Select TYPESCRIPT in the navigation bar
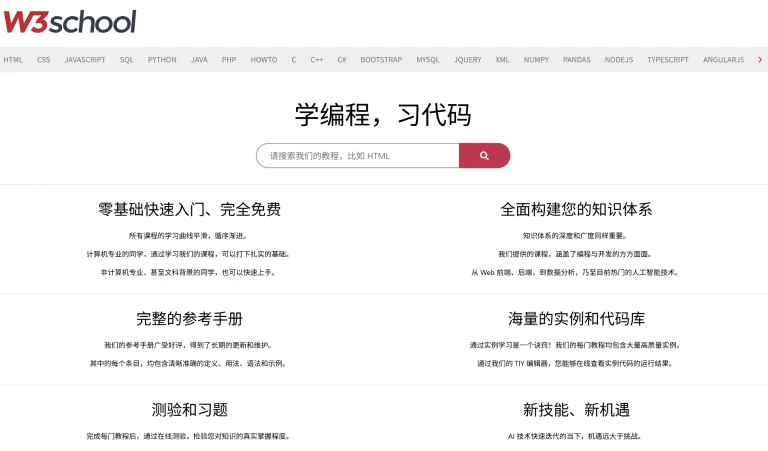The width and height of the screenshot is (768, 451). [668, 60]
